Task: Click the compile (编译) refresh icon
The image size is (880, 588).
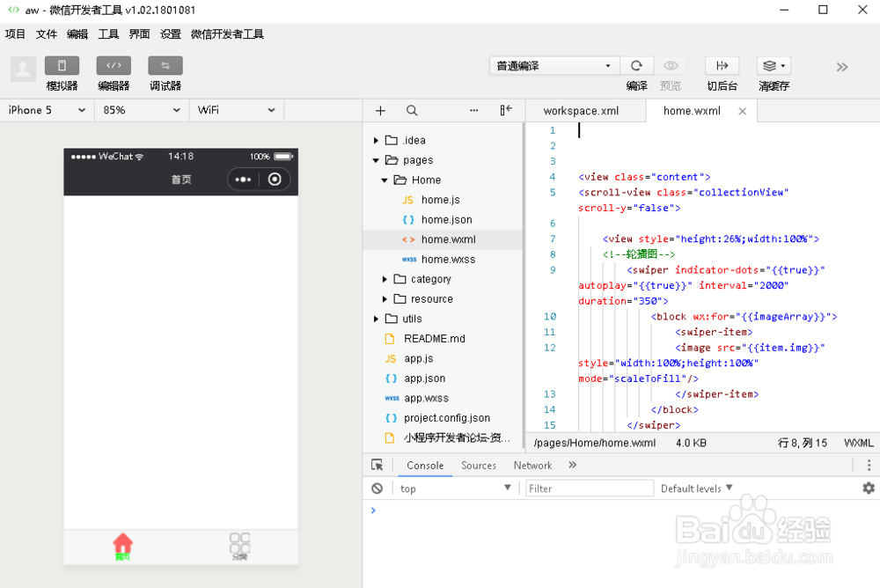Action: [x=636, y=66]
